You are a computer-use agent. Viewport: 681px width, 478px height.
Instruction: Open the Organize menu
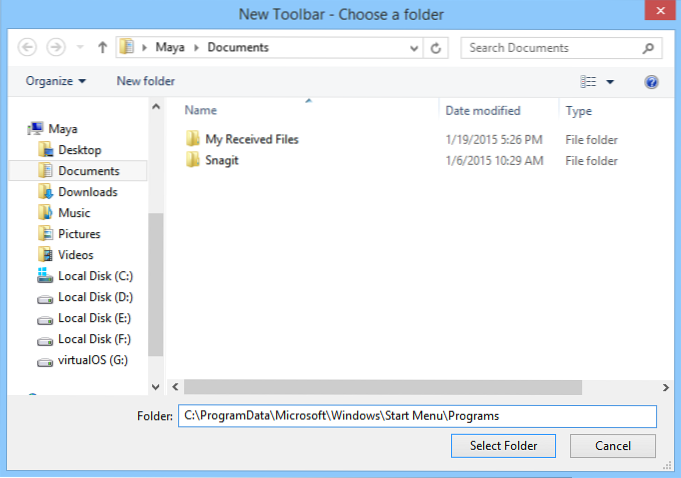tap(56, 81)
